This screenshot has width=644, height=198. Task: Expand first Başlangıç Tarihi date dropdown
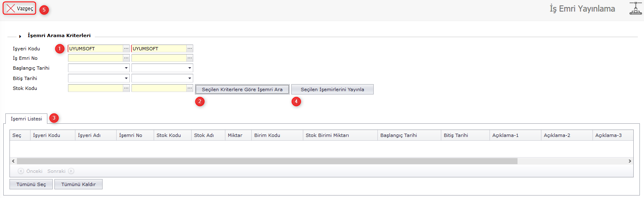tap(126, 68)
